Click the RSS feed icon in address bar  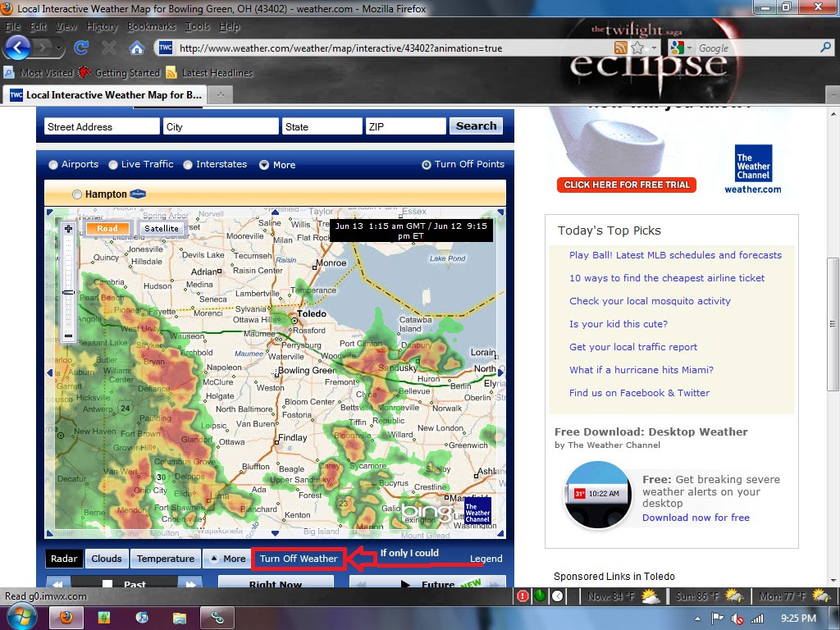pyautogui.click(x=620, y=48)
